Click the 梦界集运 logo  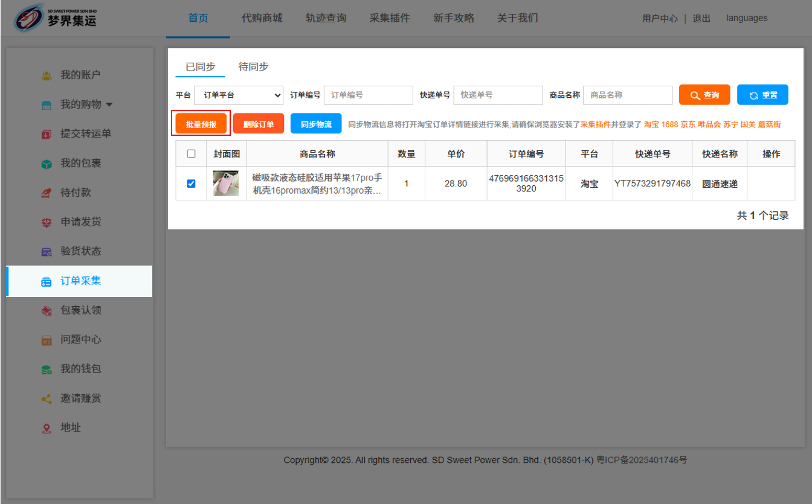tap(56, 18)
